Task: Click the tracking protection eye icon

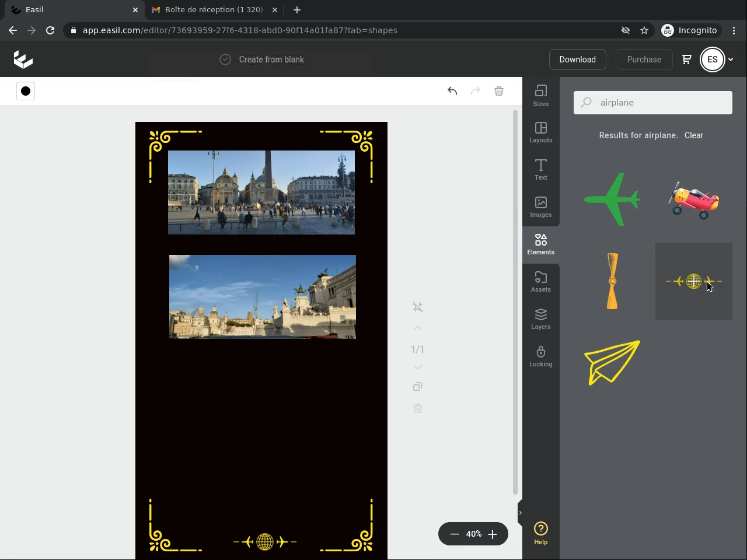Action: (626, 30)
